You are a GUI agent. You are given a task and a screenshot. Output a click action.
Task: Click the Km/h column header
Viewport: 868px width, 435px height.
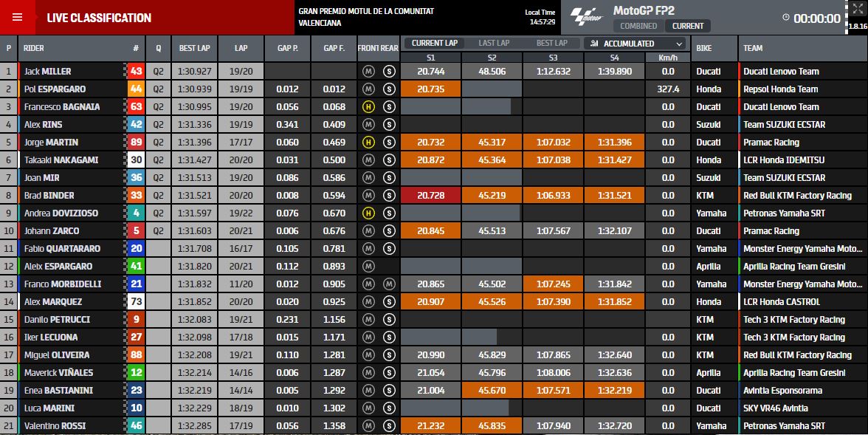point(668,58)
